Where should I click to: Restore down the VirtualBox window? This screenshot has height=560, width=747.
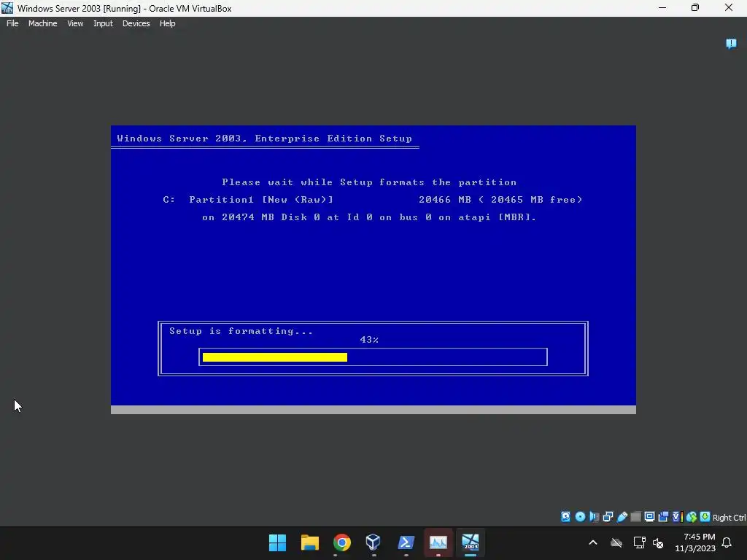pyautogui.click(x=695, y=8)
